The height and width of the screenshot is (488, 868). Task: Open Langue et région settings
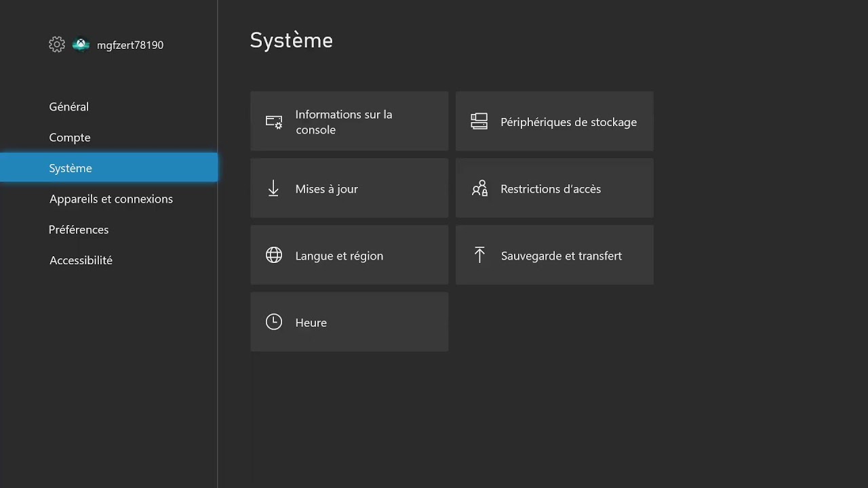coord(349,256)
